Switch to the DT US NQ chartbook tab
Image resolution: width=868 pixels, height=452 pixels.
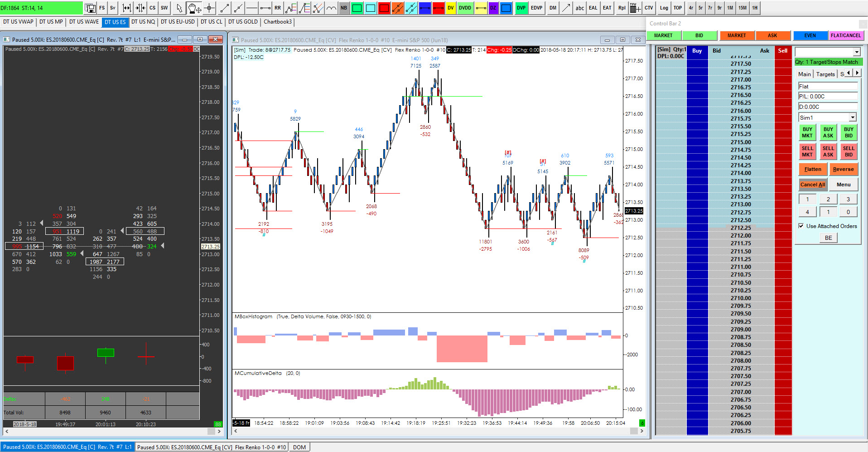[x=143, y=22]
